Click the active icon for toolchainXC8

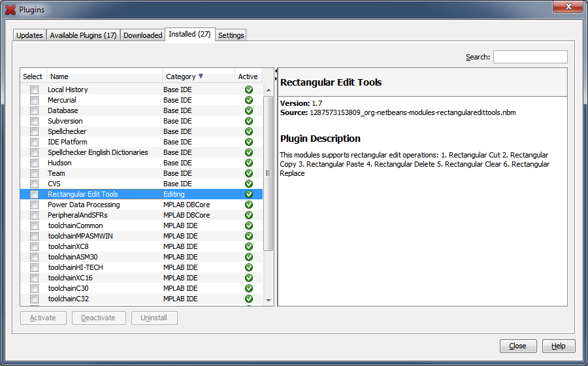(x=248, y=246)
